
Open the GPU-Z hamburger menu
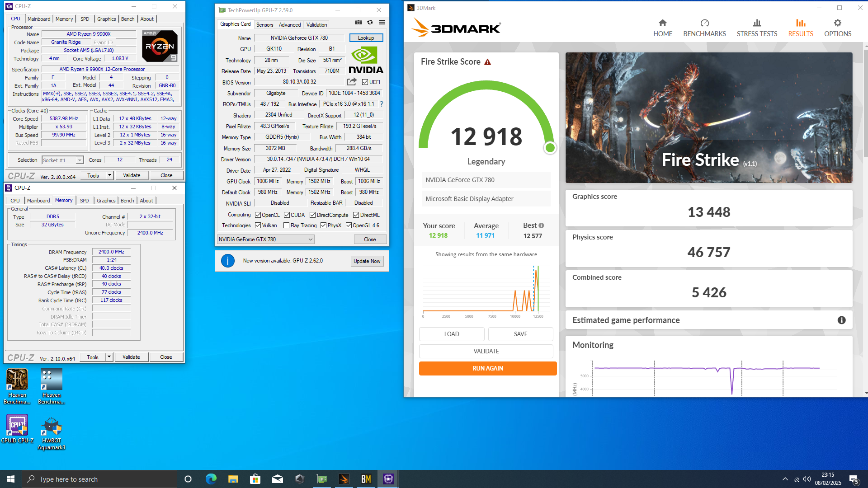(x=382, y=22)
